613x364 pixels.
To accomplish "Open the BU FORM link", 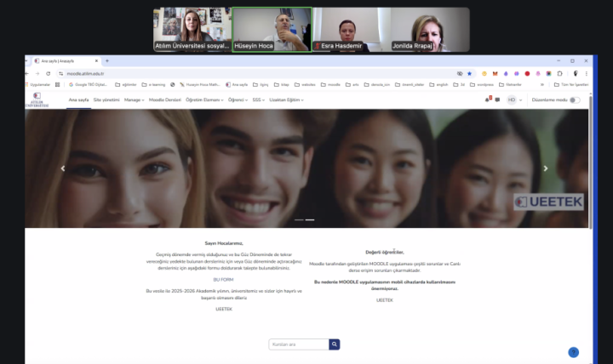I will point(223,279).
